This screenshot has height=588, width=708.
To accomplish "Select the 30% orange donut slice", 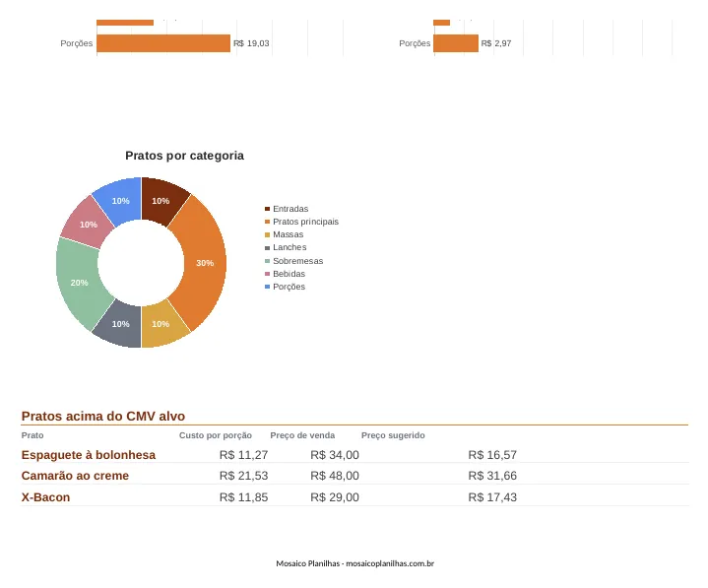I will pyautogui.click(x=204, y=263).
